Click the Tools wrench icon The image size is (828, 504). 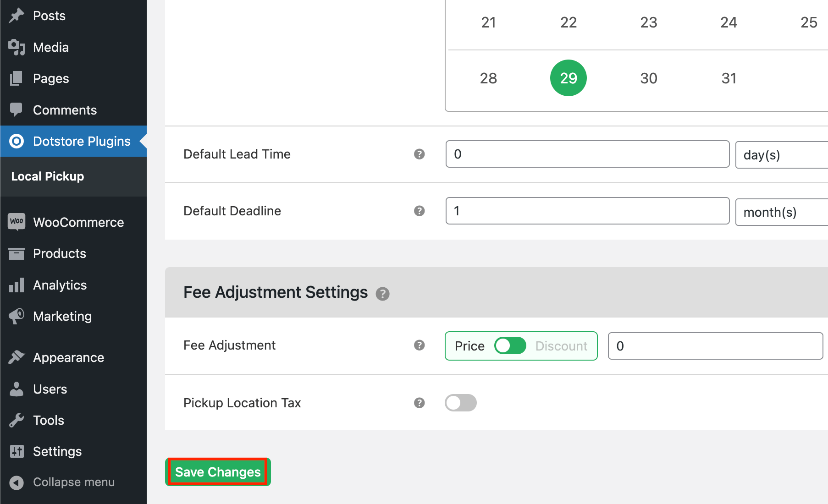coord(17,420)
